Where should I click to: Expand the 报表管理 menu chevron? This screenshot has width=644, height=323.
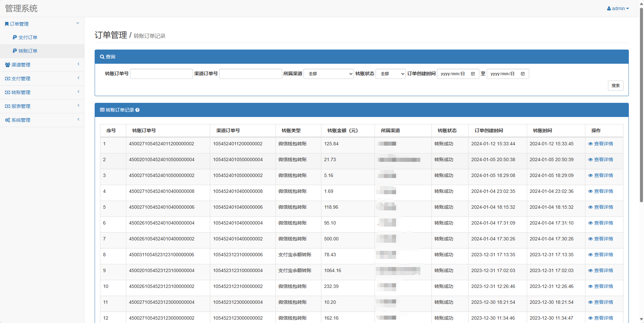coord(78,106)
